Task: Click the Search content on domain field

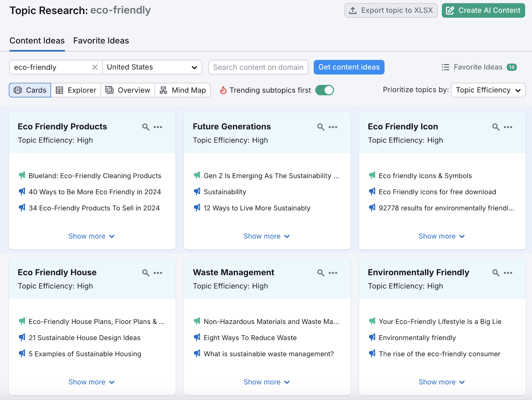Action: (258, 67)
